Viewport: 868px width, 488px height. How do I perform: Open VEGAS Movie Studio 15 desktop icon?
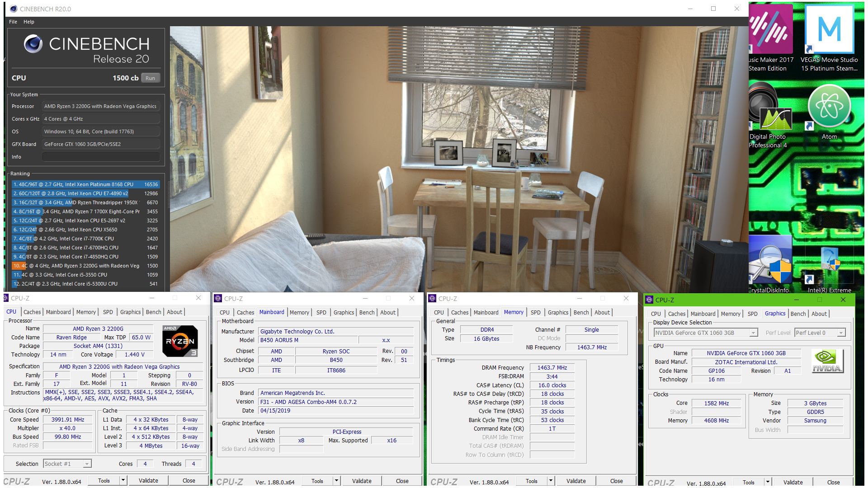coord(829,38)
